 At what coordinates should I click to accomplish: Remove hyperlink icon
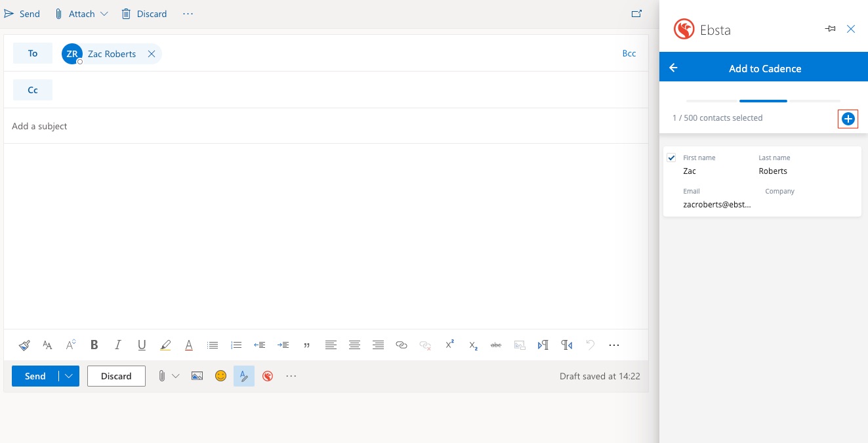pyautogui.click(x=425, y=345)
